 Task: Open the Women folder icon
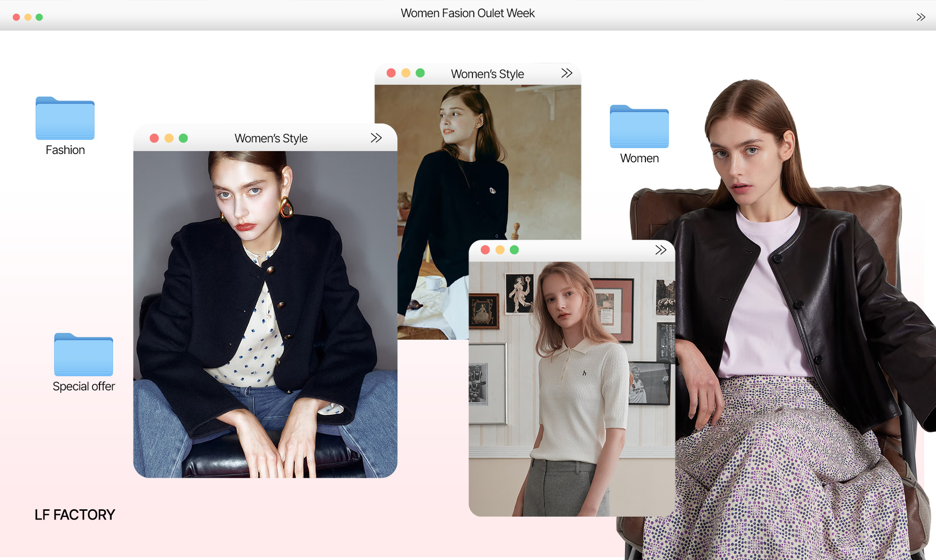[x=639, y=127]
